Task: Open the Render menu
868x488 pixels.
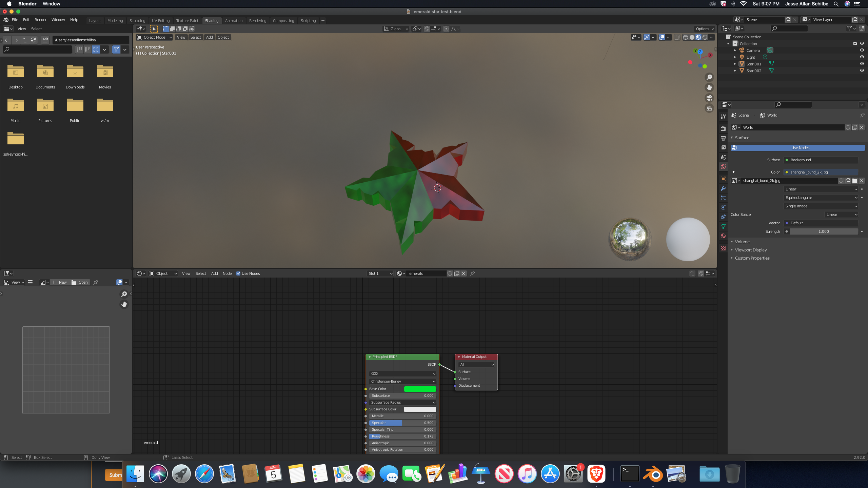Action: 40,20
